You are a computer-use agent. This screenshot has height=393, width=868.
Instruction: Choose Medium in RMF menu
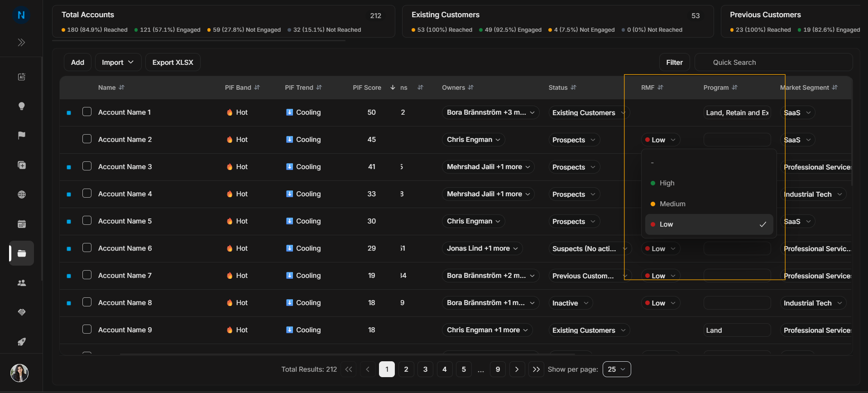[709, 204]
